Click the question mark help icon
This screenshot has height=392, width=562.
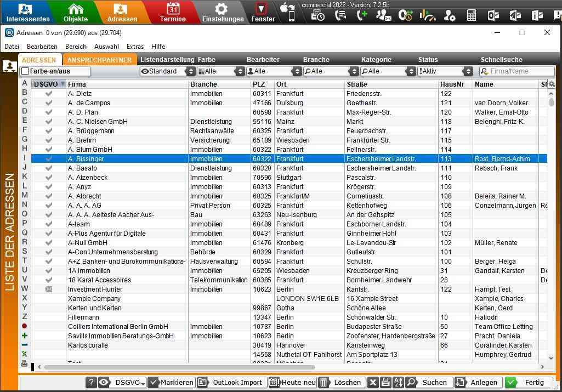point(91,383)
